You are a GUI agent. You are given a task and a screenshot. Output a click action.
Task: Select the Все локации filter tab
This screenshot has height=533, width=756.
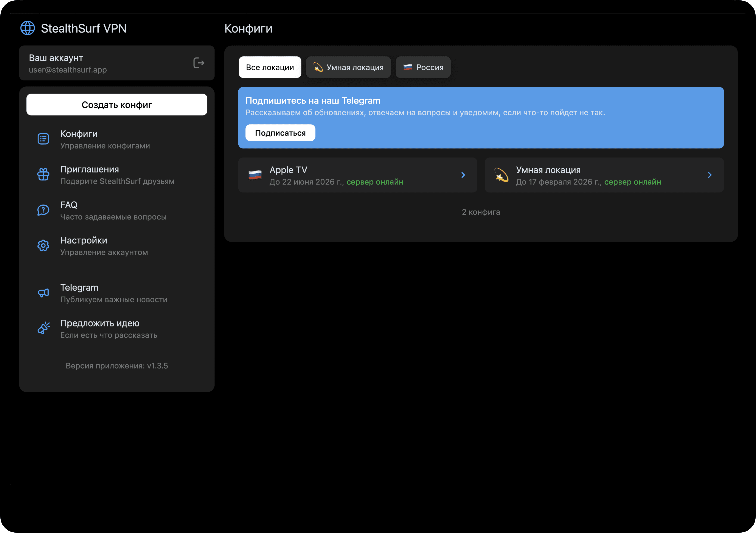click(x=270, y=68)
